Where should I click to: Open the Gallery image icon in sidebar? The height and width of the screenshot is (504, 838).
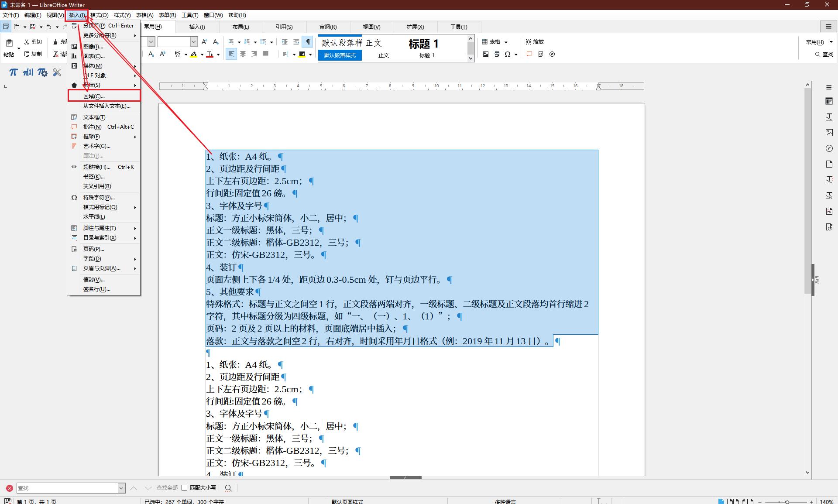[829, 133]
